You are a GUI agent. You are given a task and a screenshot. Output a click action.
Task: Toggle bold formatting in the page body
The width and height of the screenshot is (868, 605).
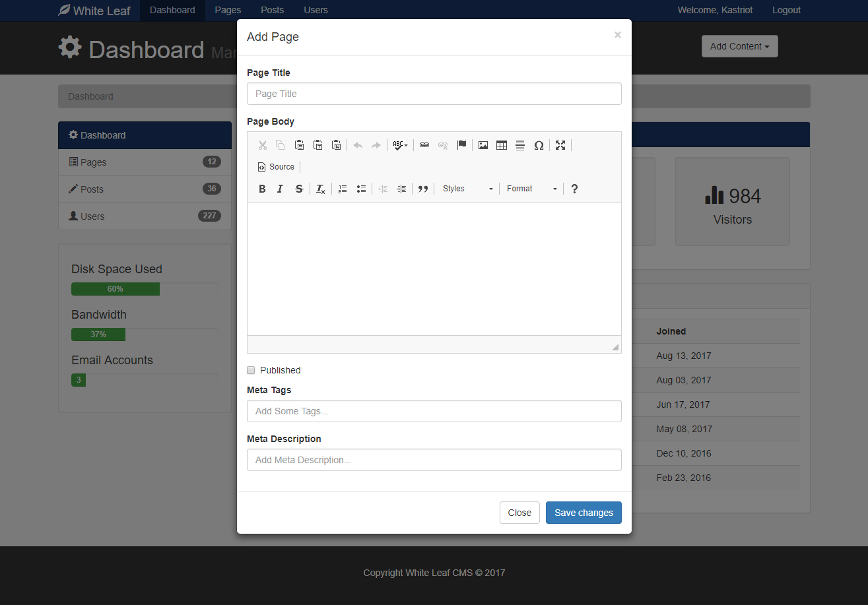pos(262,189)
